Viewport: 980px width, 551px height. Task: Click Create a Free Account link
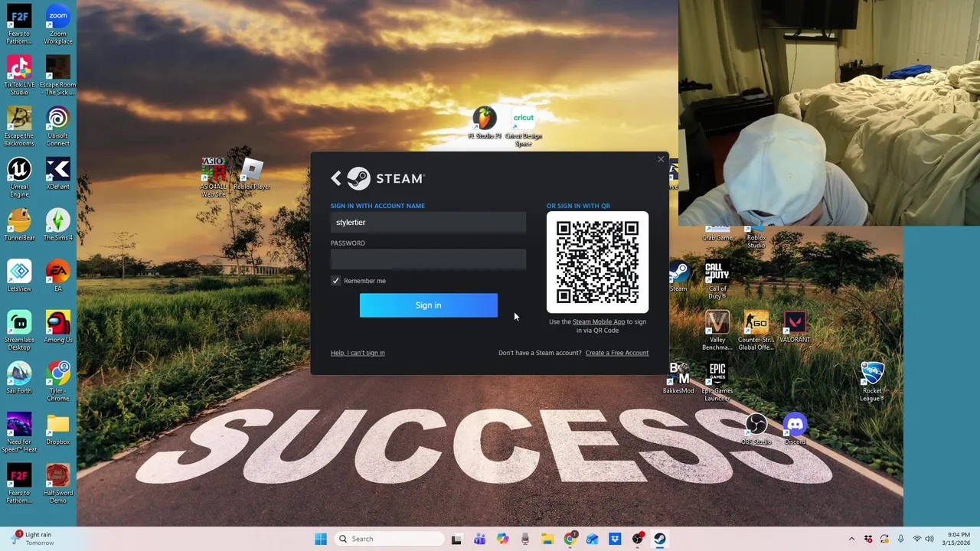tap(616, 353)
